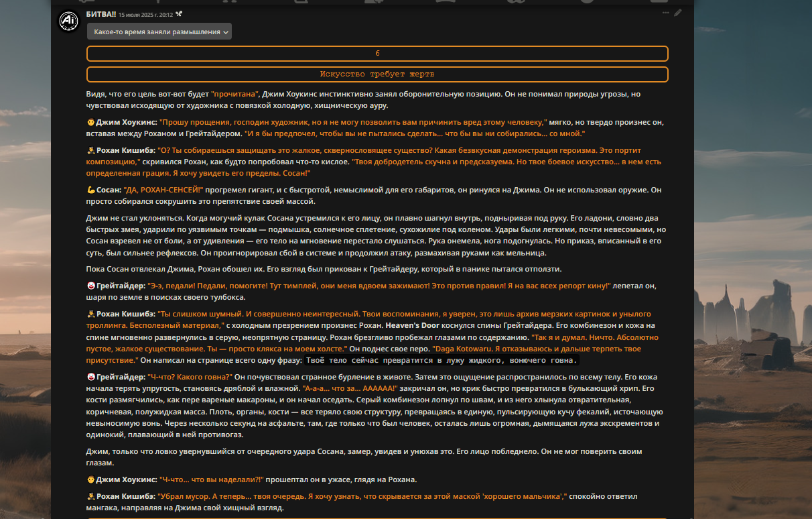Click the monospace line "Твоё тело сейчас превратится"
812x519 pixels.
point(441,361)
